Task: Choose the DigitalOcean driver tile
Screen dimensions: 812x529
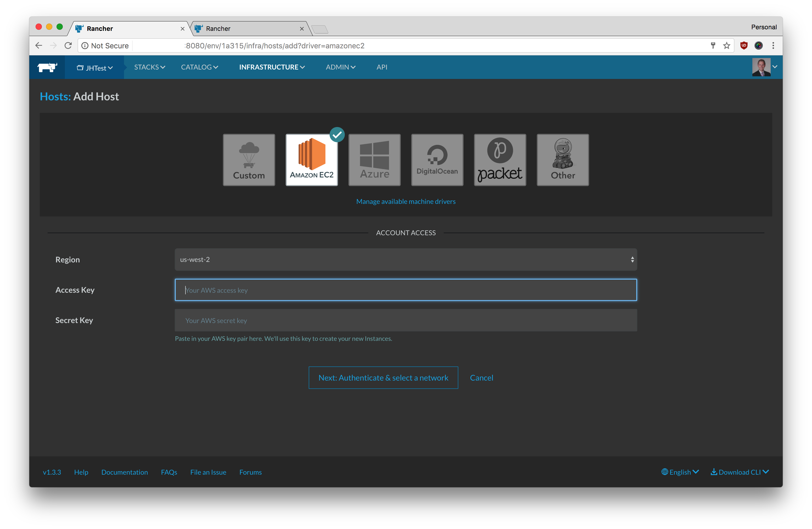Action: point(437,159)
